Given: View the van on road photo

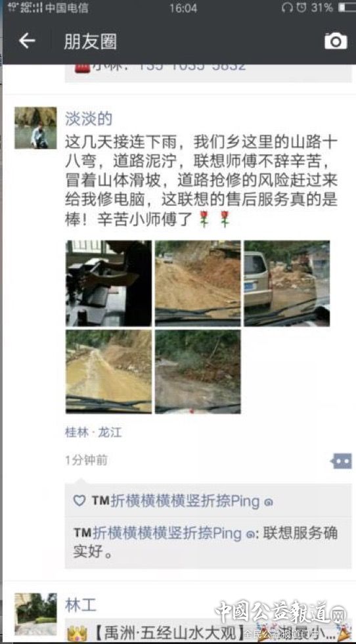Looking at the screenshot, I should pos(287,283).
